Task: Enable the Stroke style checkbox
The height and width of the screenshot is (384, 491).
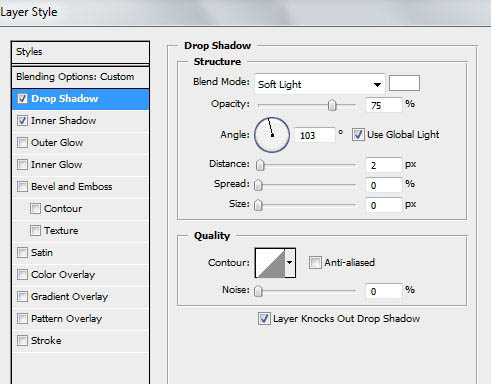Action: [22, 341]
